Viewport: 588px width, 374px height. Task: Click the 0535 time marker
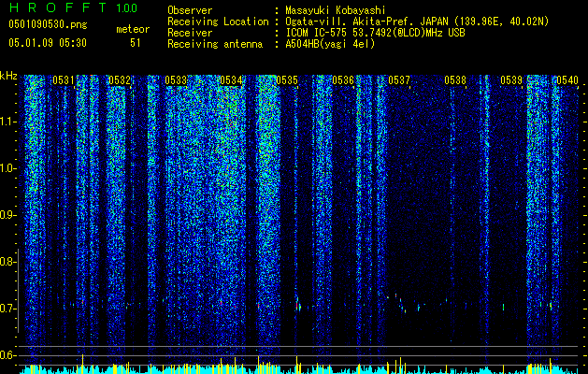[x=287, y=80]
